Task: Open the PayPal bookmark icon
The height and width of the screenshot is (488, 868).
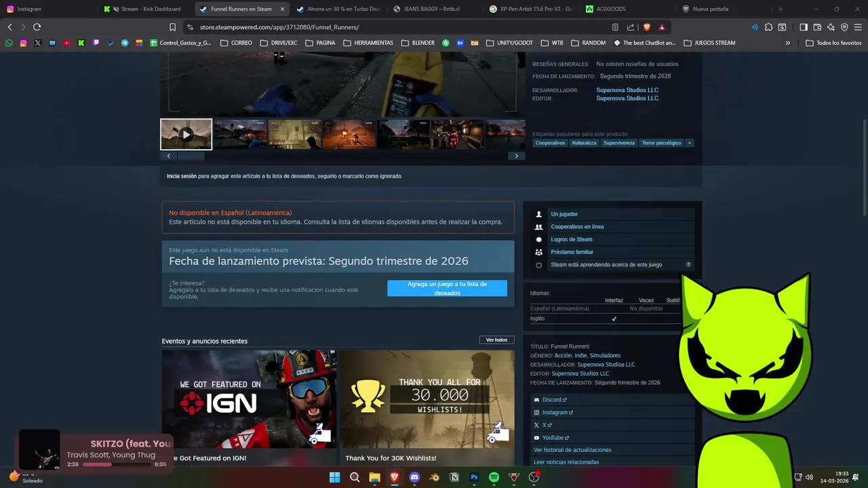Action: tap(111, 43)
